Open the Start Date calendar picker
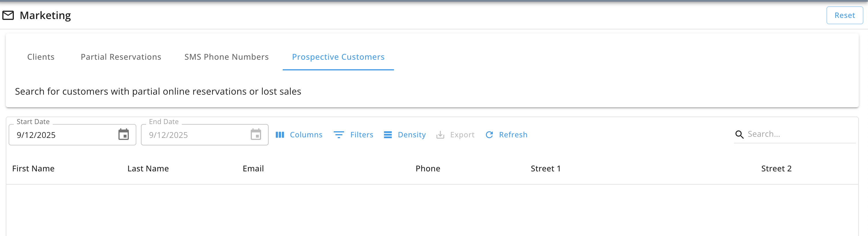This screenshot has height=236, width=868. [124, 134]
